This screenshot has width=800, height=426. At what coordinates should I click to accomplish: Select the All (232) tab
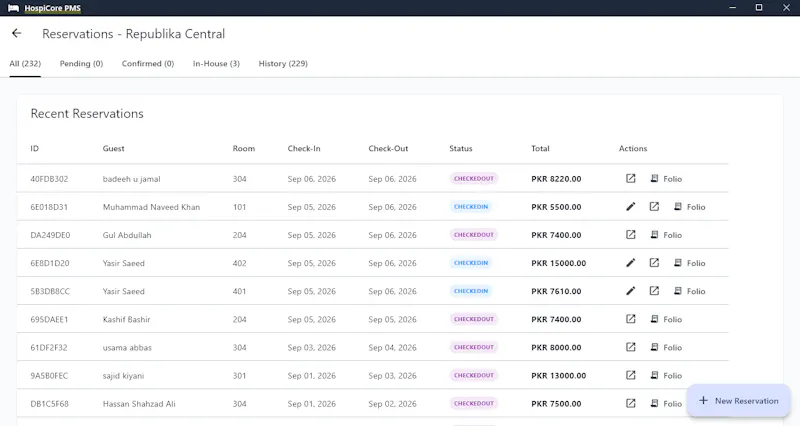coord(25,64)
